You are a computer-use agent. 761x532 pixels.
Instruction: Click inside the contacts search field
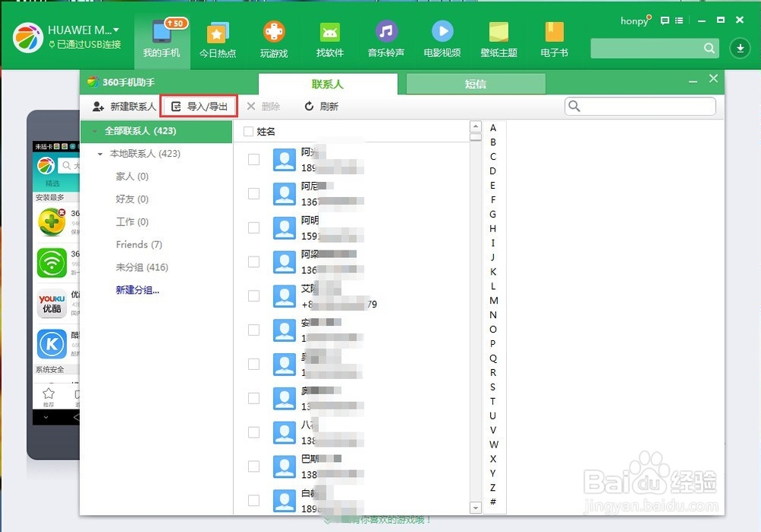pyautogui.click(x=643, y=106)
